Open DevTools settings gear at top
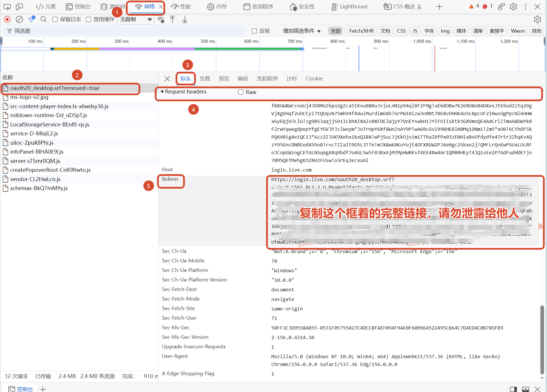The image size is (547, 392). pos(513,7)
